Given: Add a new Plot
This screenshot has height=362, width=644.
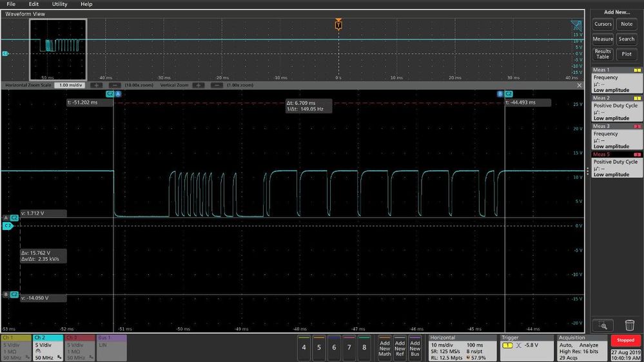Looking at the screenshot, I should pyautogui.click(x=627, y=53).
